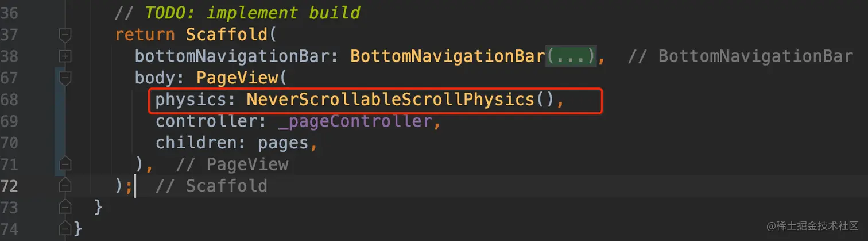This screenshot has height=241, width=868.
Task: Click the NeverScrollableScrollPhysics class name
Action: pos(390,100)
